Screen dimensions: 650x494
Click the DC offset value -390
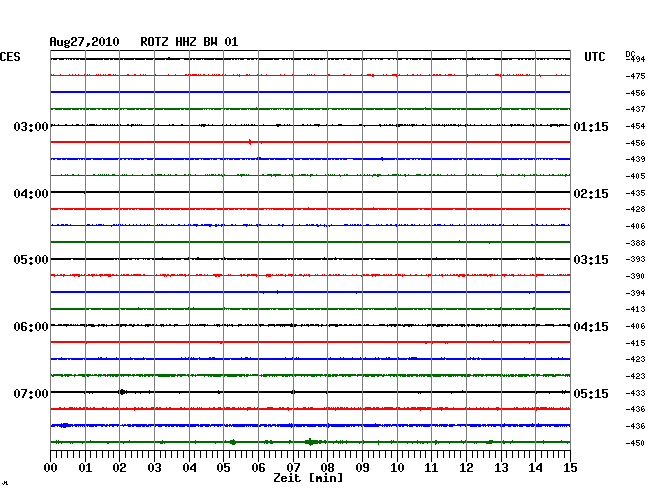tap(635, 276)
